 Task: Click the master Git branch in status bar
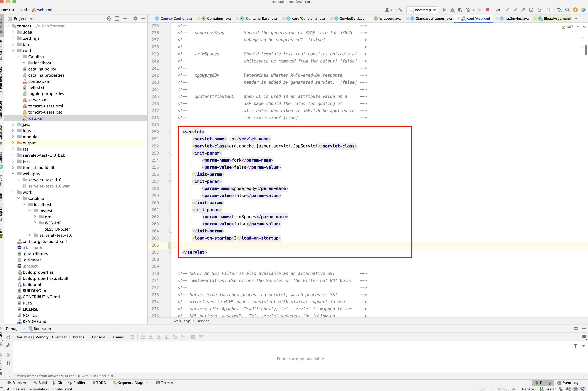click(550, 389)
